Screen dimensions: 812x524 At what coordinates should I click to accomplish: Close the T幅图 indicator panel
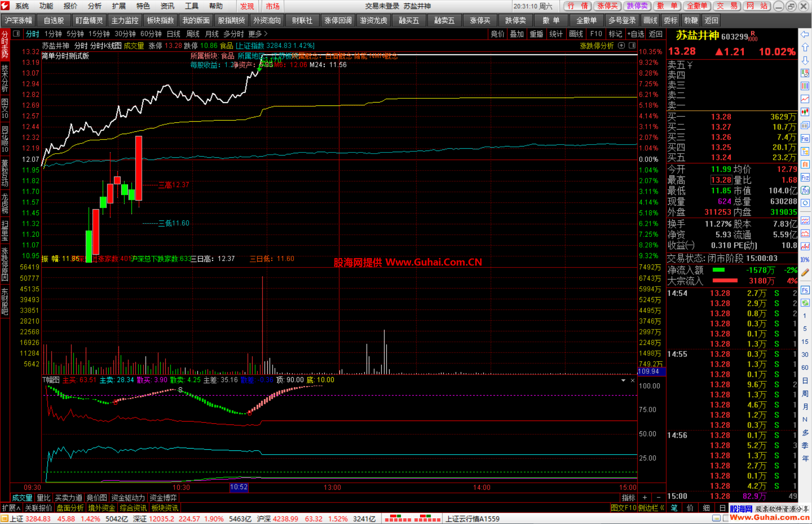633,381
